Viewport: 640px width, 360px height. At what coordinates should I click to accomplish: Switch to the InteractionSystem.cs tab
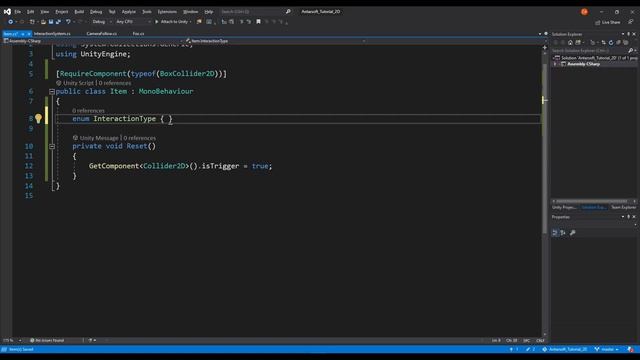pos(52,34)
